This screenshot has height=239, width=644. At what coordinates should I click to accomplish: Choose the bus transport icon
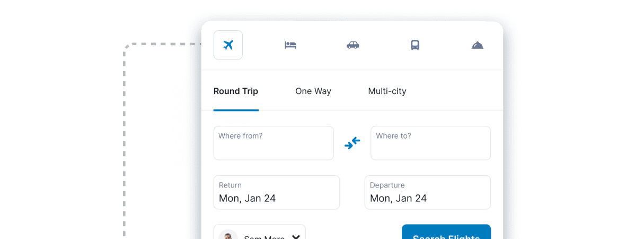click(415, 45)
